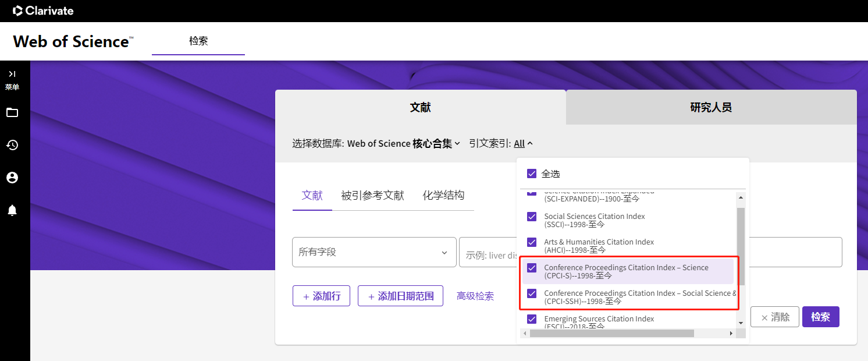
Task: Open the user profile icon
Action: point(12,178)
